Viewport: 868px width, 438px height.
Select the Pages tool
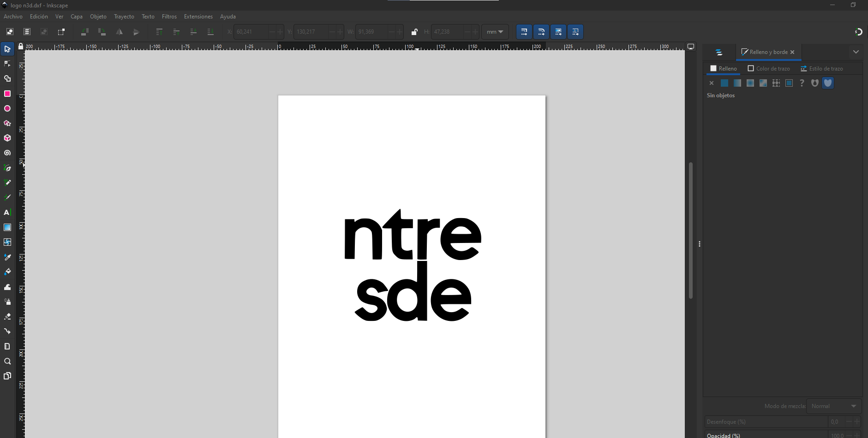tap(7, 376)
